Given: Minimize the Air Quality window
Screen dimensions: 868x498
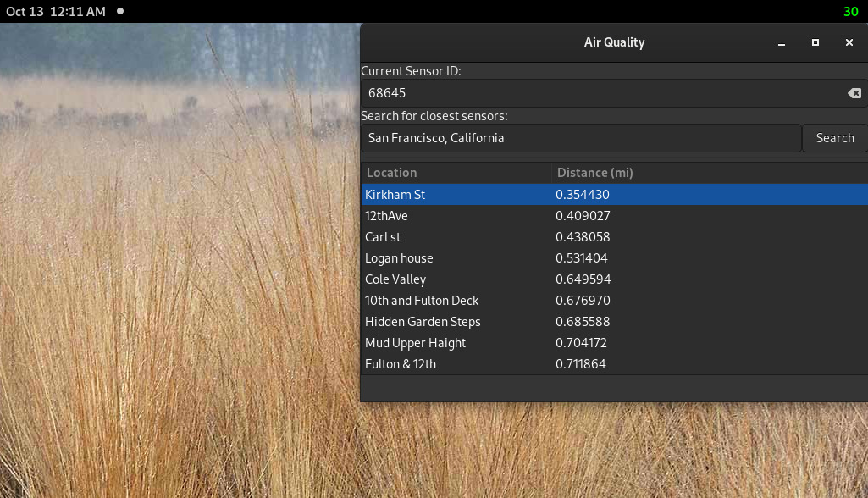Looking at the screenshot, I should [x=780, y=42].
